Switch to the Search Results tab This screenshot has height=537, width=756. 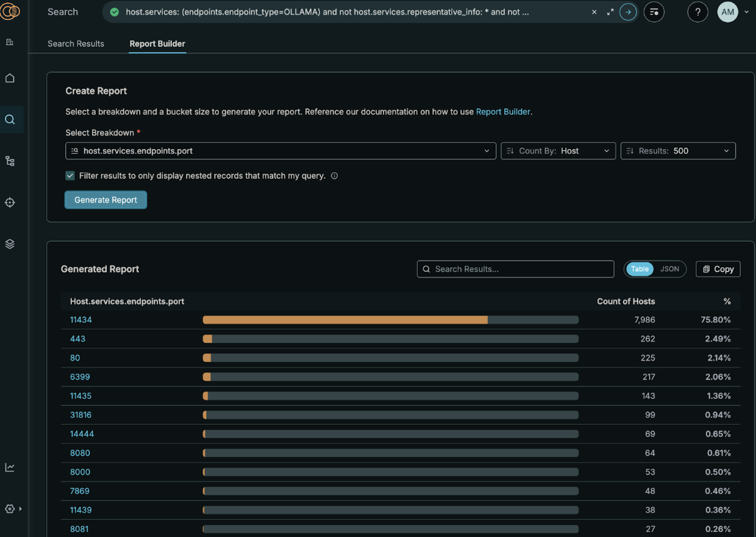point(76,43)
